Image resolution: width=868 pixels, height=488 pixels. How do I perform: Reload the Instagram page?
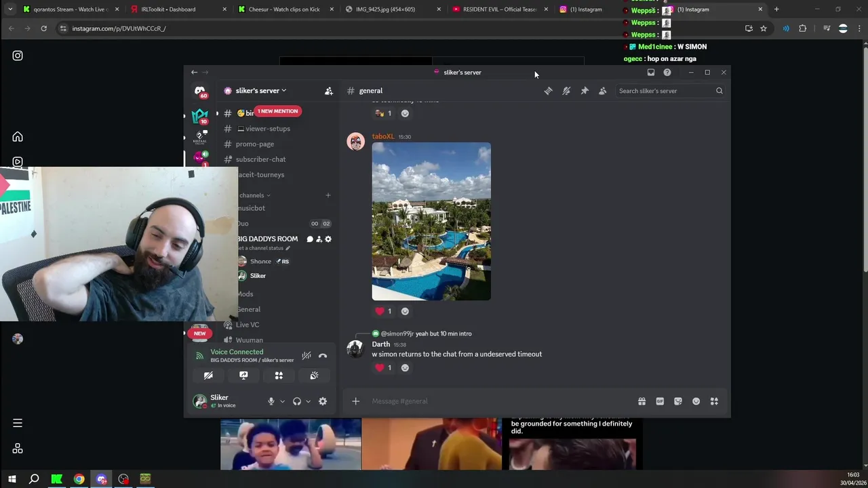(x=43, y=28)
